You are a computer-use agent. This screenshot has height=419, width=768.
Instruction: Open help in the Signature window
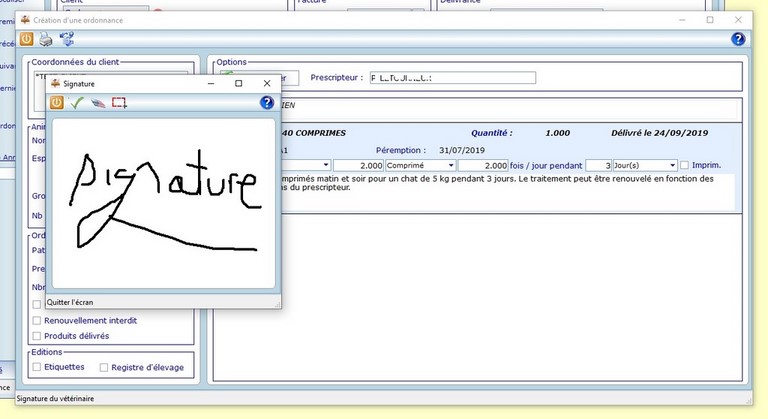(x=267, y=103)
